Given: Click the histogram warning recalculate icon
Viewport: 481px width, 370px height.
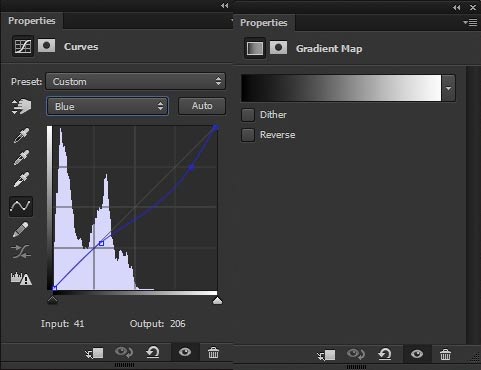Looking at the screenshot, I should tap(21, 279).
